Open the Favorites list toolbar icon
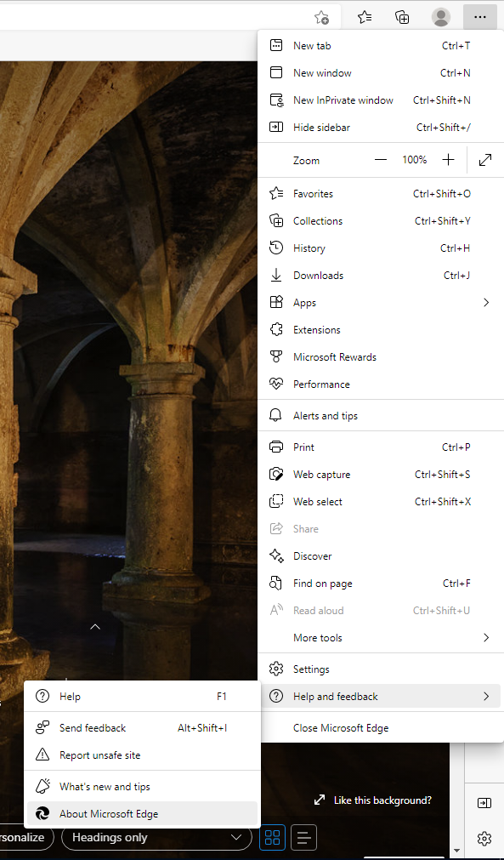This screenshot has width=504, height=860. (x=365, y=18)
